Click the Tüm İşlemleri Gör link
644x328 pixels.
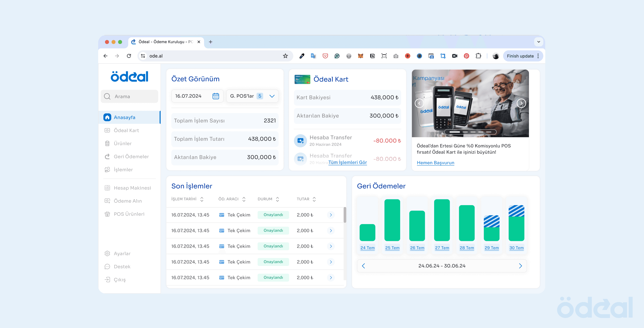(347, 162)
